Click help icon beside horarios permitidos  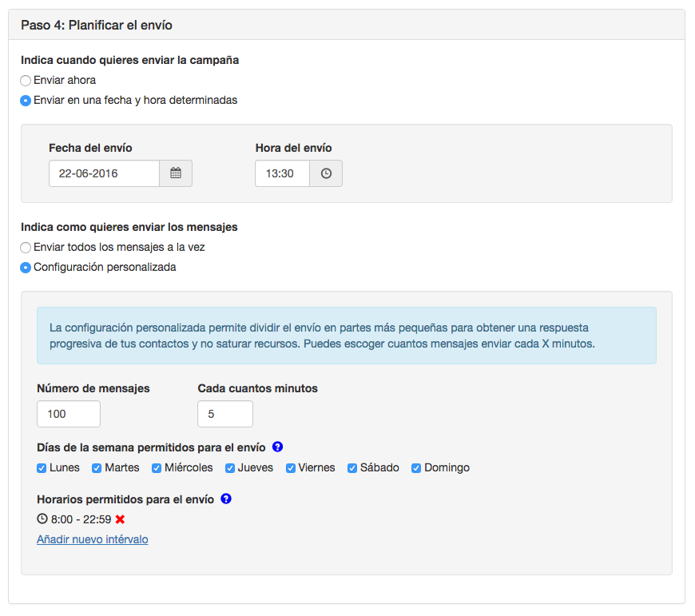tap(226, 499)
